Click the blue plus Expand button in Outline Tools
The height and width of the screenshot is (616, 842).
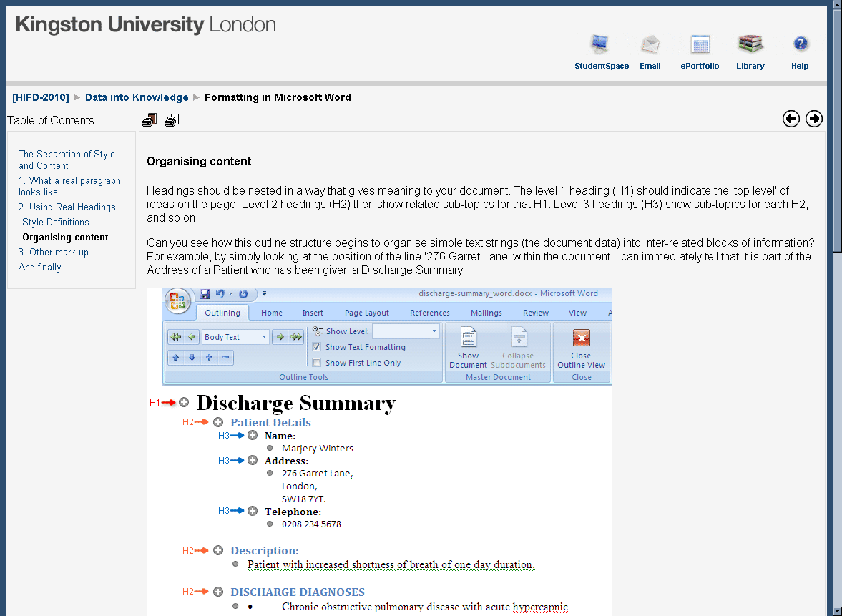pos(209,358)
